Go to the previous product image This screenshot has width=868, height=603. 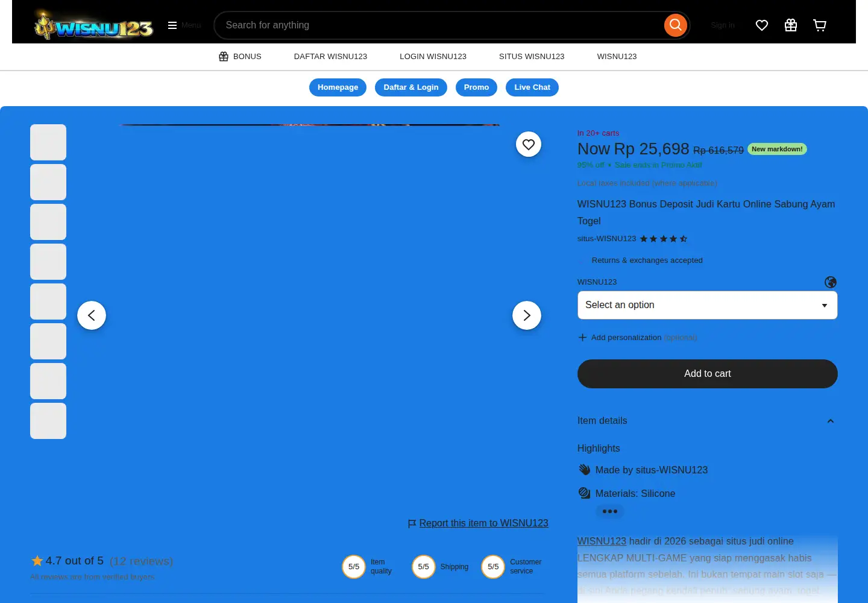click(x=92, y=315)
